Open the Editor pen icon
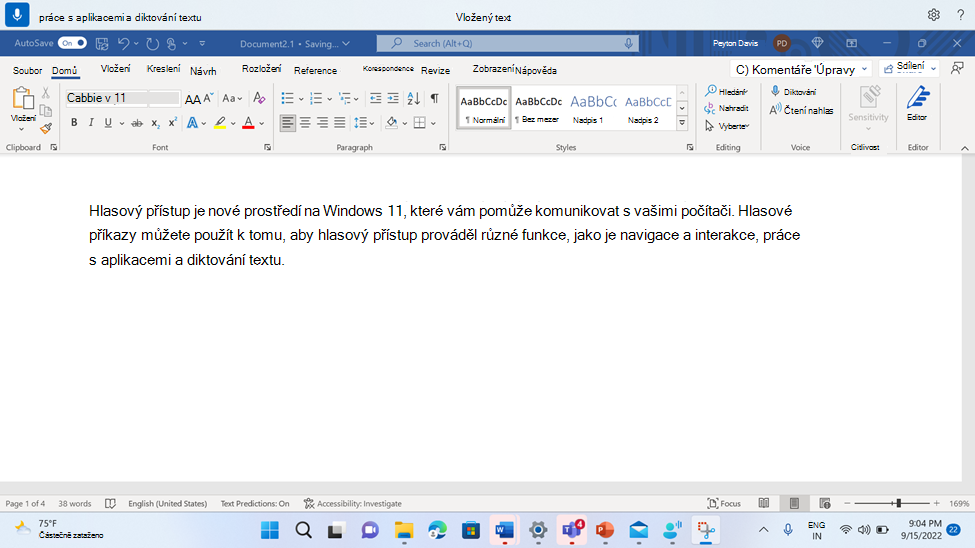 [918, 103]
